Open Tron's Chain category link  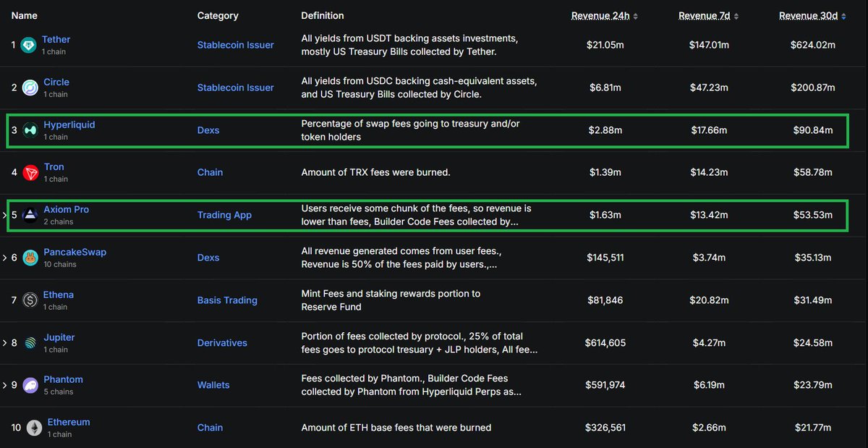(210, 172)
